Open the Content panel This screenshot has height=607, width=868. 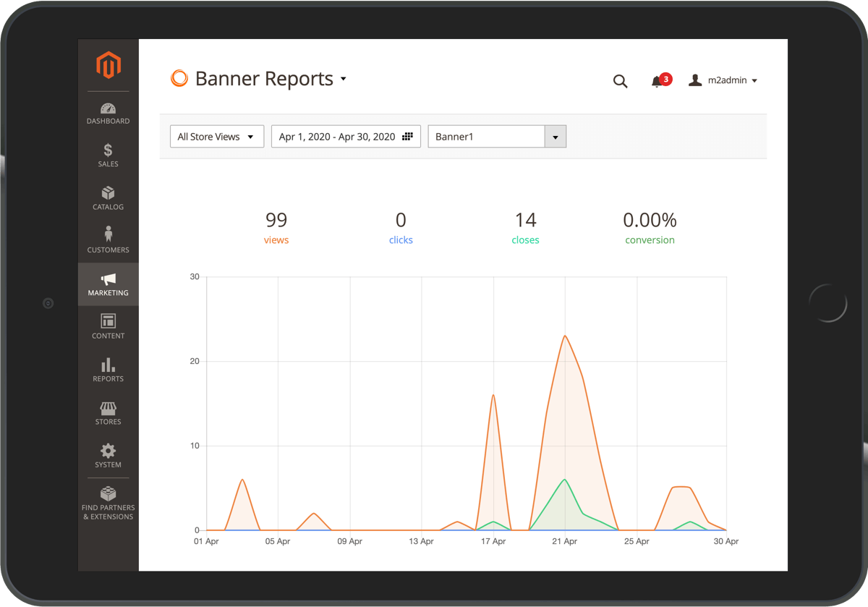point(108,327)
